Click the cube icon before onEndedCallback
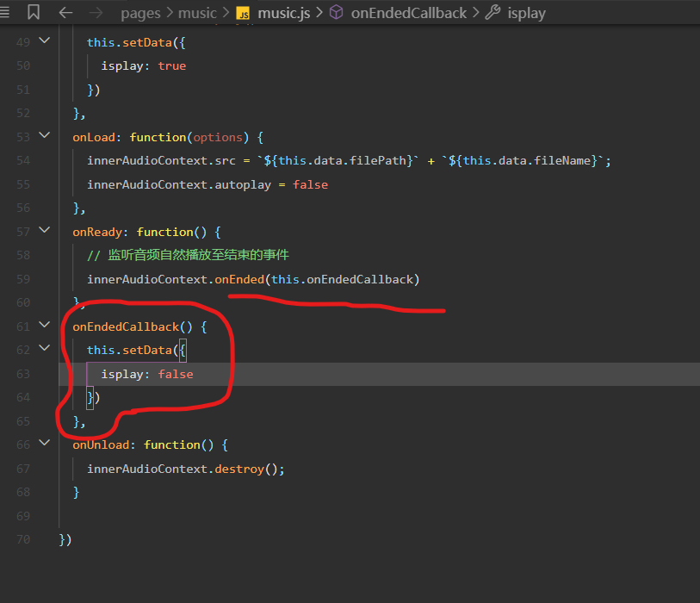The width and height of the screenshot is (700, 603). [336, 12]
